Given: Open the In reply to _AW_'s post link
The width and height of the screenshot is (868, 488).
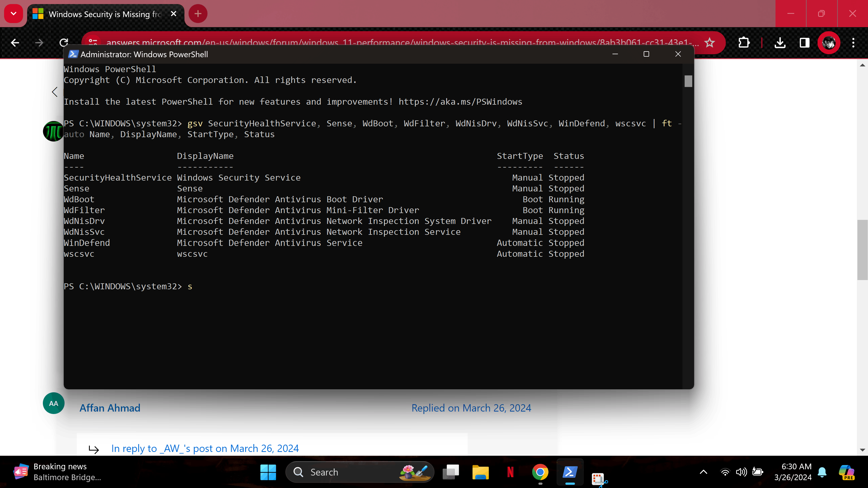Looking at the screenshot, I should (205, 448).
